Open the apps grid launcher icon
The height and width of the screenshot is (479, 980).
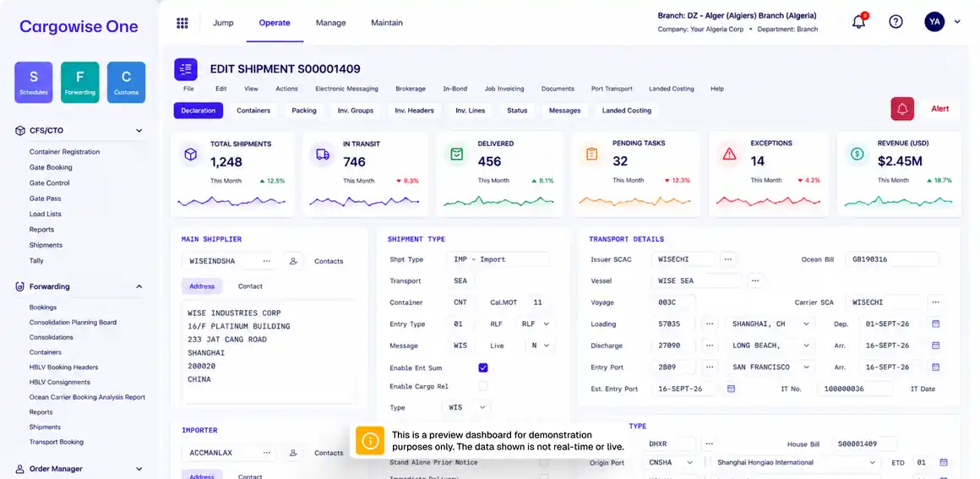[182, 23]
